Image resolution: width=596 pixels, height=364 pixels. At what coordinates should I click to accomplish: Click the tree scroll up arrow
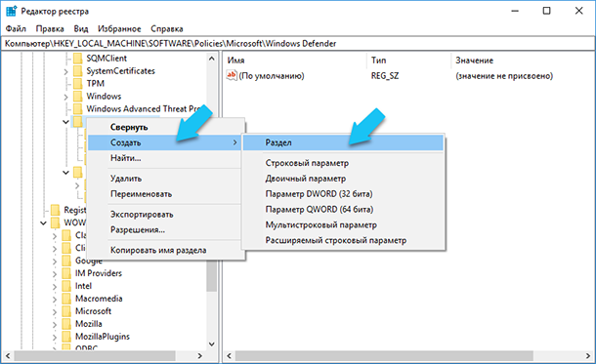pos(212,59)
